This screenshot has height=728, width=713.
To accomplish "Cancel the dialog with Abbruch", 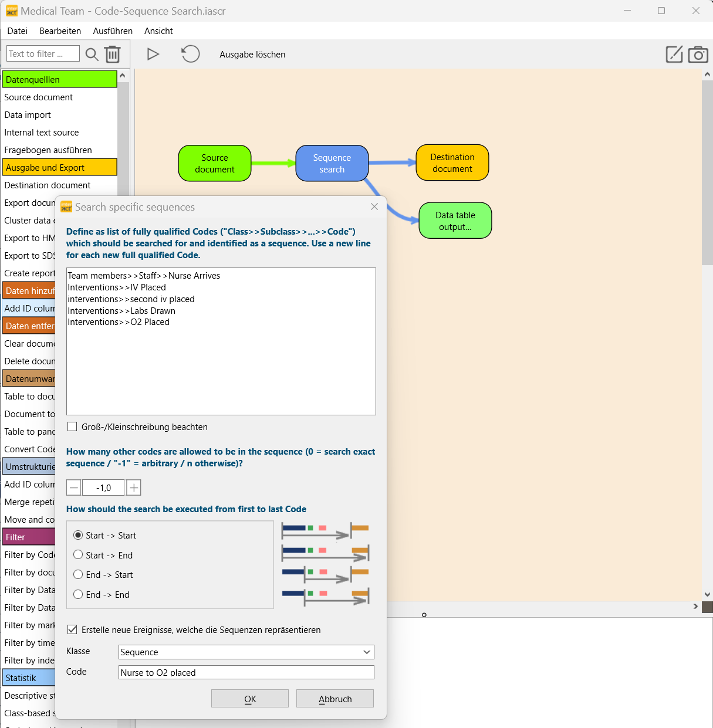I will click(x=335, y=699).
